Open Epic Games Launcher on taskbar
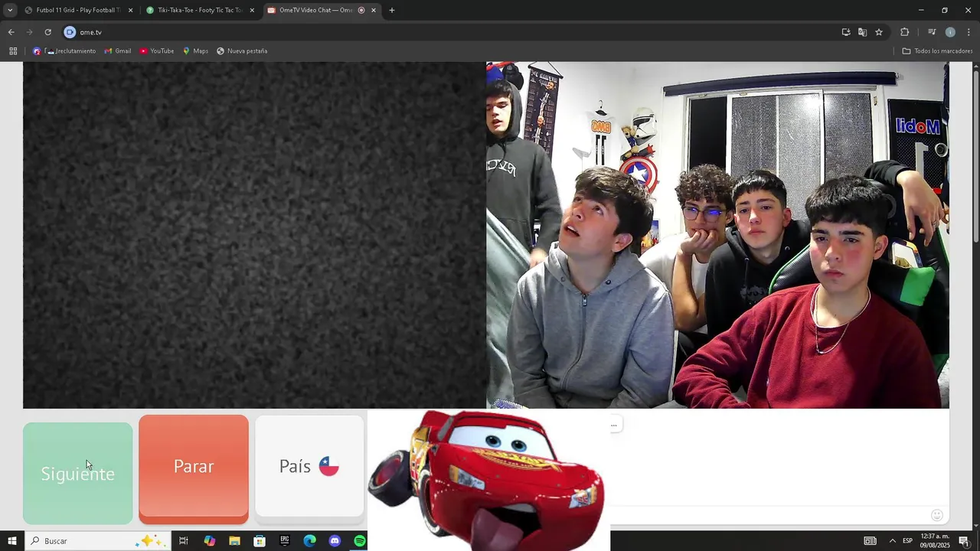 (285, 541)
